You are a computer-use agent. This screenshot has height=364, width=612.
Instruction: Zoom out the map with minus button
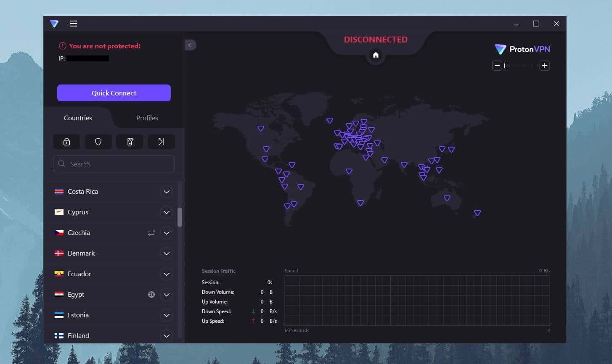click(x=497, y=66)
